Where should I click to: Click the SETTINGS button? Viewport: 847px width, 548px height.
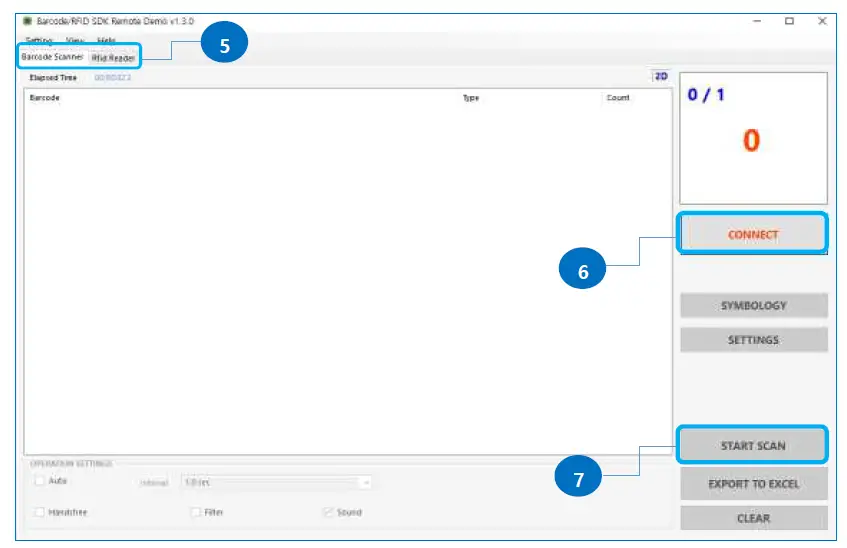(x=754, y=339)
